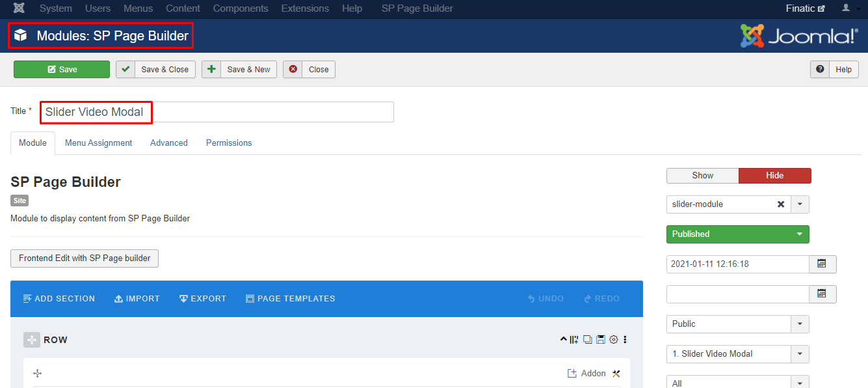
Task: Switch to the Menu Assignment tab
Action: point(98,143)
